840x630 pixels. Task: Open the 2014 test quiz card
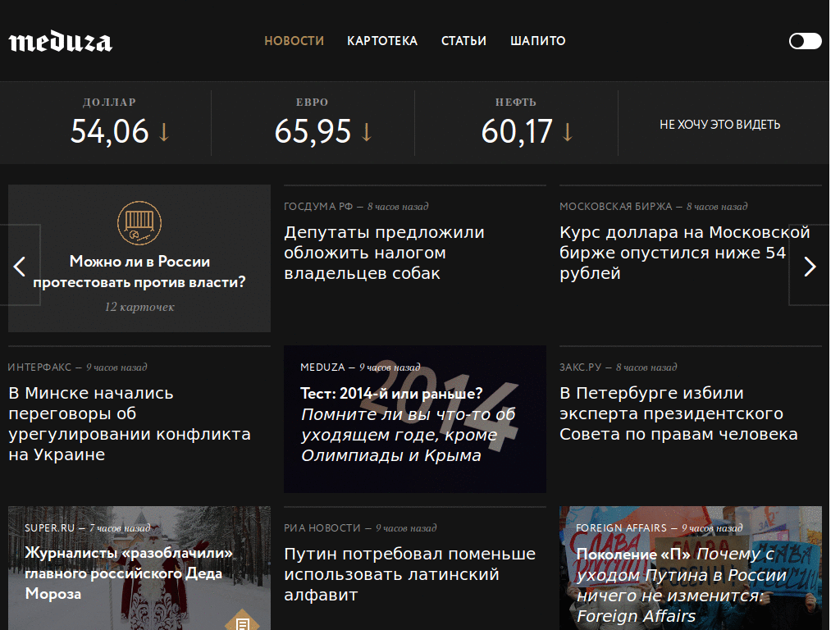tap(415, 419)
